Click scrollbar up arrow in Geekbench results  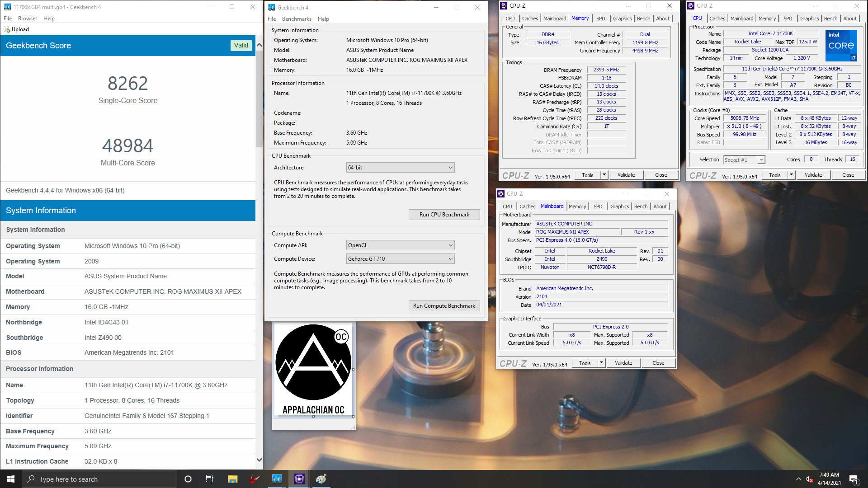[x=259, y=45]
